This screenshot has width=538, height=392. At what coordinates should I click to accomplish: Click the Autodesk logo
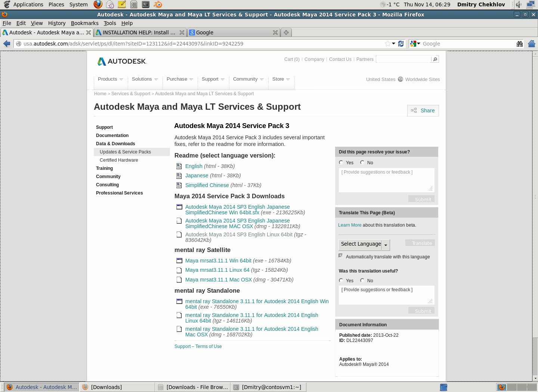point(122,61)
